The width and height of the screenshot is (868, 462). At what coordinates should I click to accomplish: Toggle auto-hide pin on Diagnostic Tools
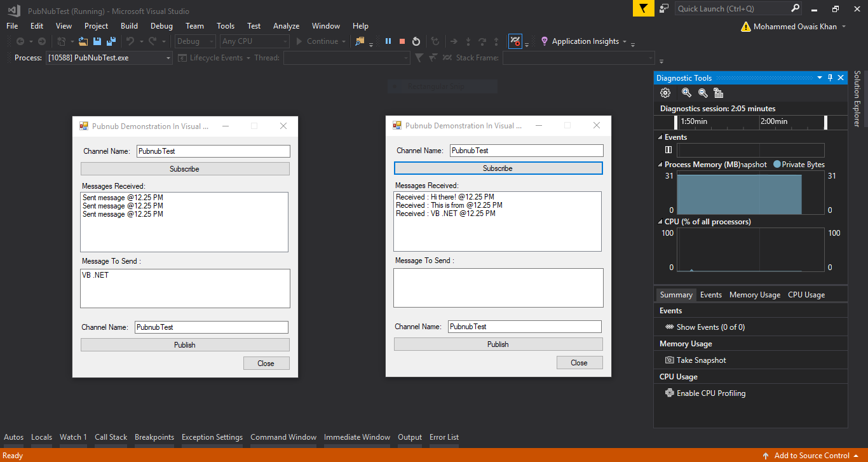tap(830, 78)
